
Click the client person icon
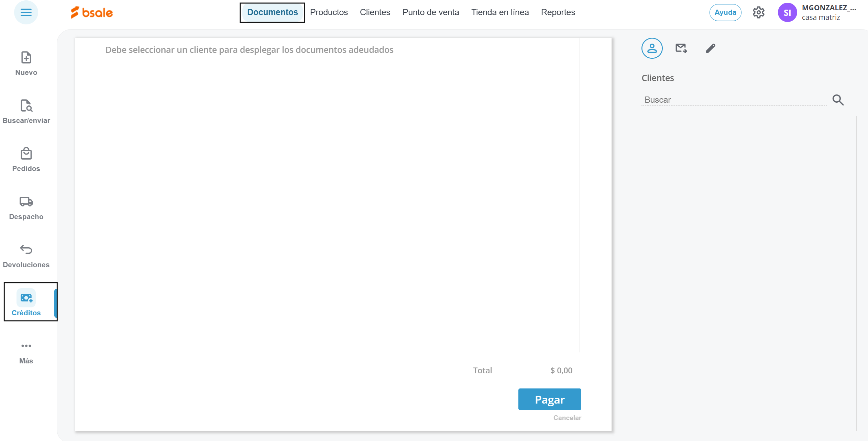(x=652, y=48)
